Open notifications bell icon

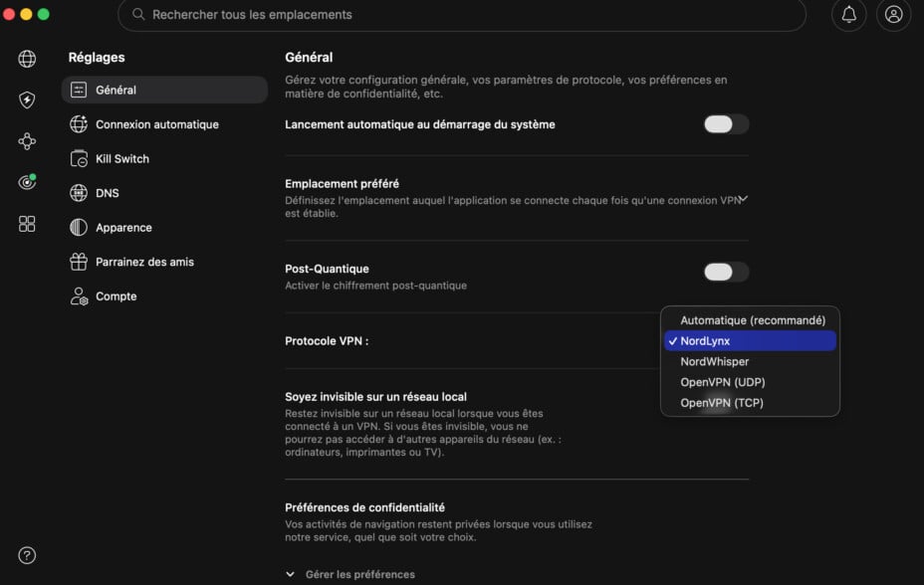848,14
